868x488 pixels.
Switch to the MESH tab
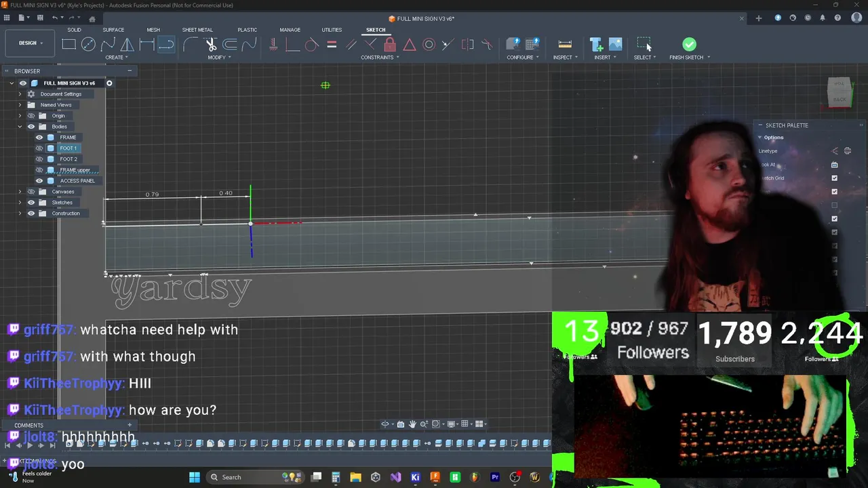[153, 30]
